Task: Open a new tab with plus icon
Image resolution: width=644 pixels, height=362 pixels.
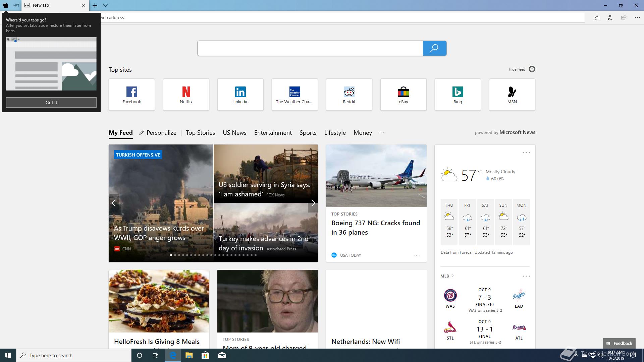Action: 95,5
